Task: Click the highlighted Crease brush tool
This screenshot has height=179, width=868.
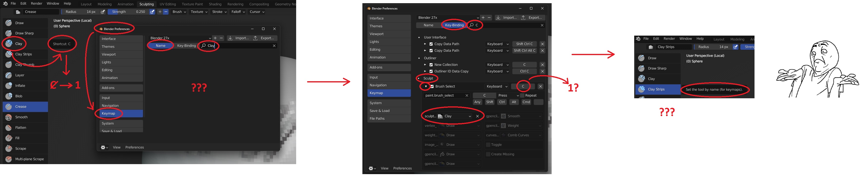Action: coord(25,107)
